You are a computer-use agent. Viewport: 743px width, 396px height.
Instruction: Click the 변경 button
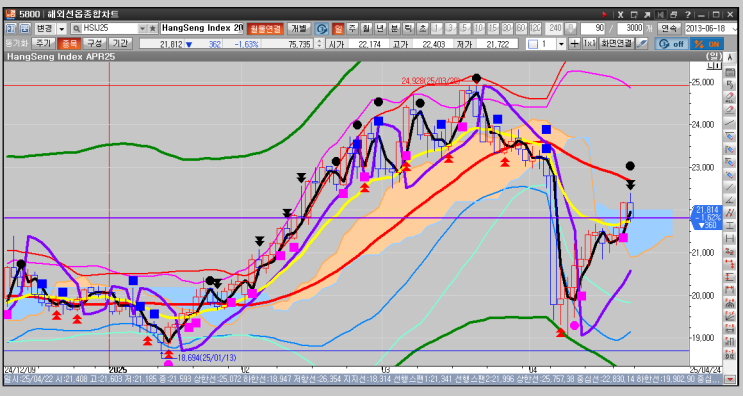tap(45, 29)
